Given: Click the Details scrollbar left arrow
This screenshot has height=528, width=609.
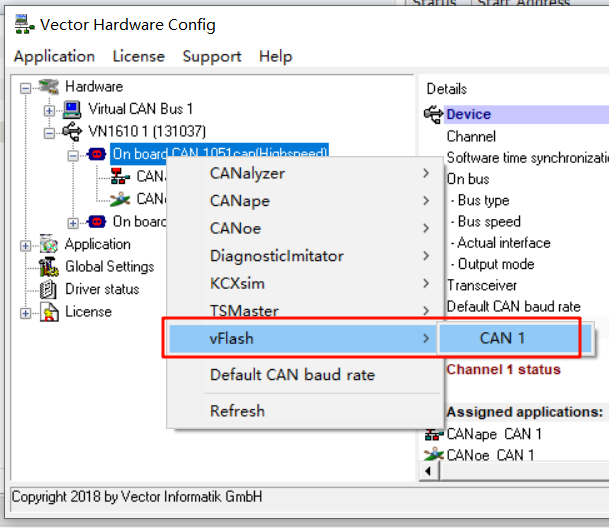Looking at the screenshot, I should 429,472.
